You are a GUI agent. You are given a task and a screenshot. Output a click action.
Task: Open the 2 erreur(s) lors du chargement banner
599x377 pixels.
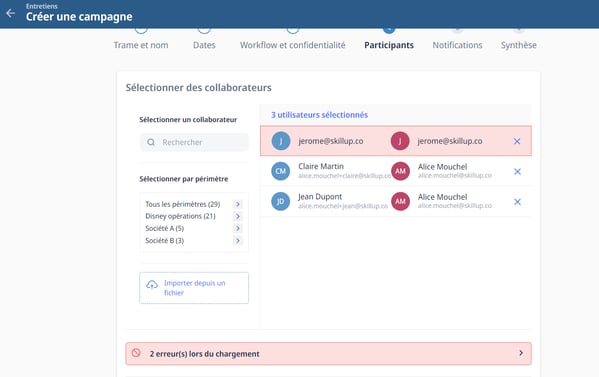pos(329,354)
